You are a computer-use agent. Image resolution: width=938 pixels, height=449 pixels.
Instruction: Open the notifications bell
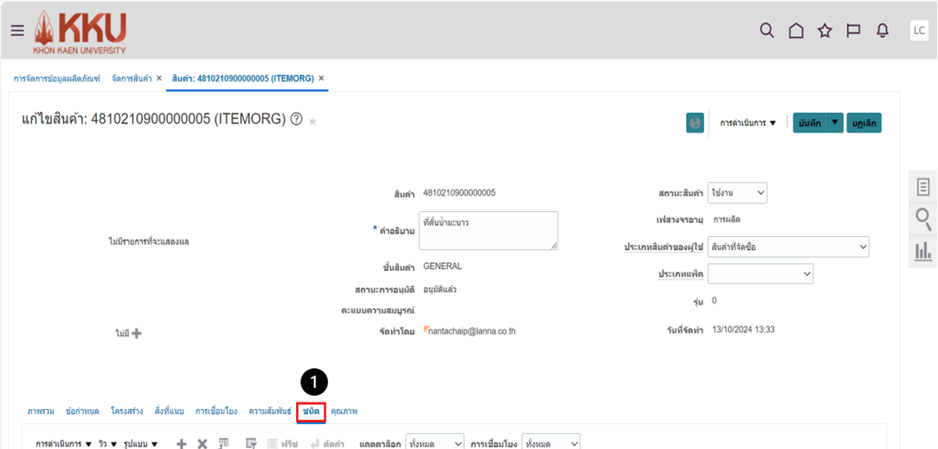pos(882,30)
